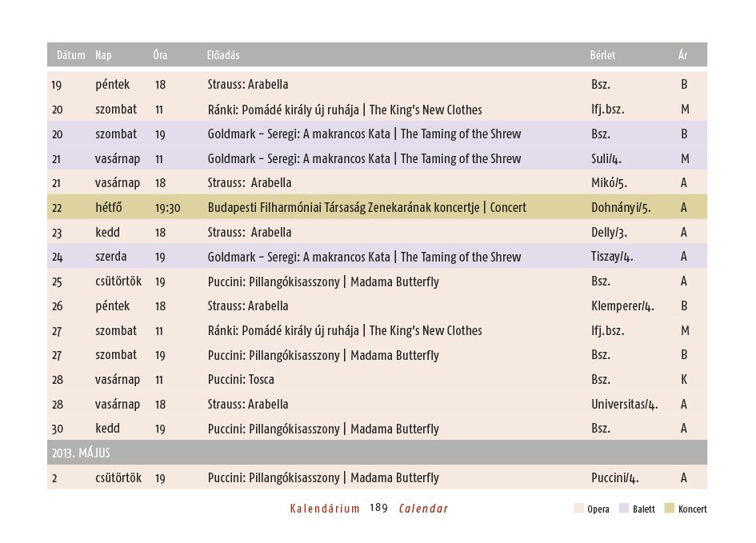Image resolution: width=756 pixels, height=543 pixels.
Task: Click the Óra column header
Action: tap(160, 55)
